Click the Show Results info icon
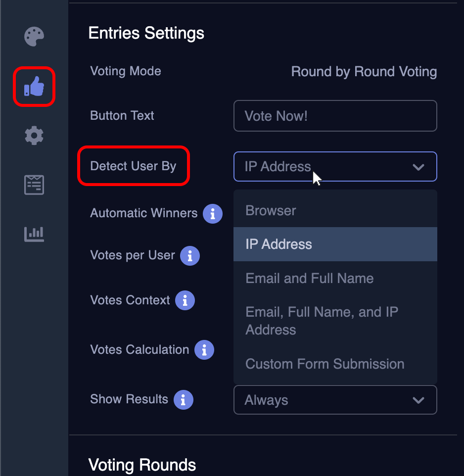 tap(183, 399)
